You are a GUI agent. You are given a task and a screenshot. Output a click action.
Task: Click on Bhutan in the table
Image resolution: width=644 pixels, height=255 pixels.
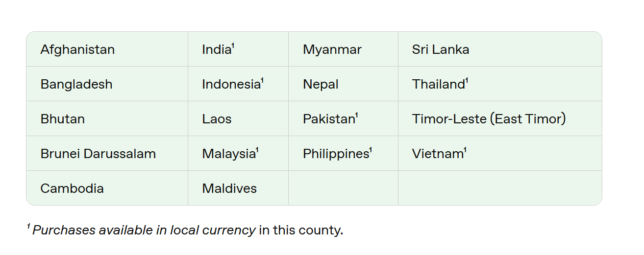click(x=63, y=119)
